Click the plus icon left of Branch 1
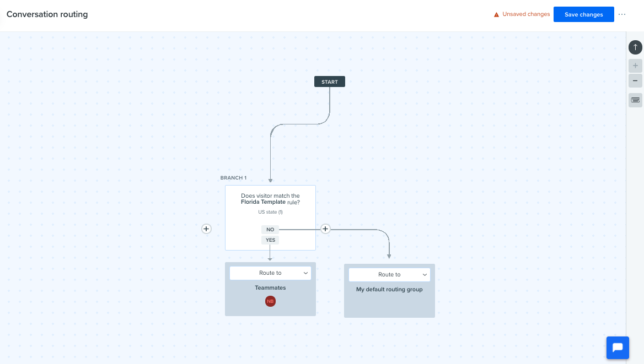The image size is (644, 364). coord(206,229)
